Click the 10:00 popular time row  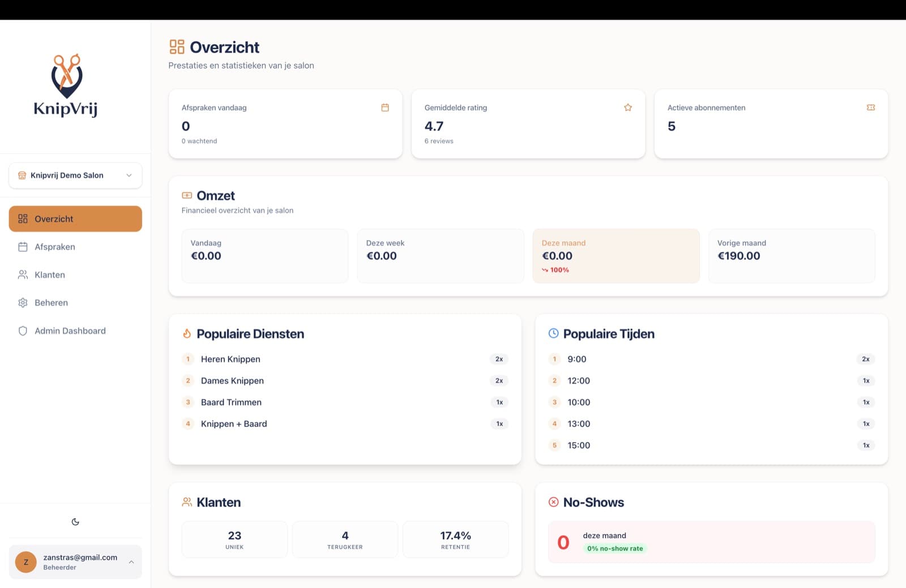712,402
